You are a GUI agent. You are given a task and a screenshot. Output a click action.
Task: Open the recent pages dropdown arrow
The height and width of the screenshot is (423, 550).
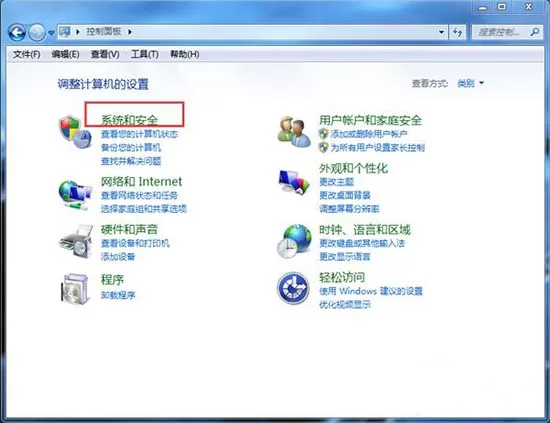(51, 33)
